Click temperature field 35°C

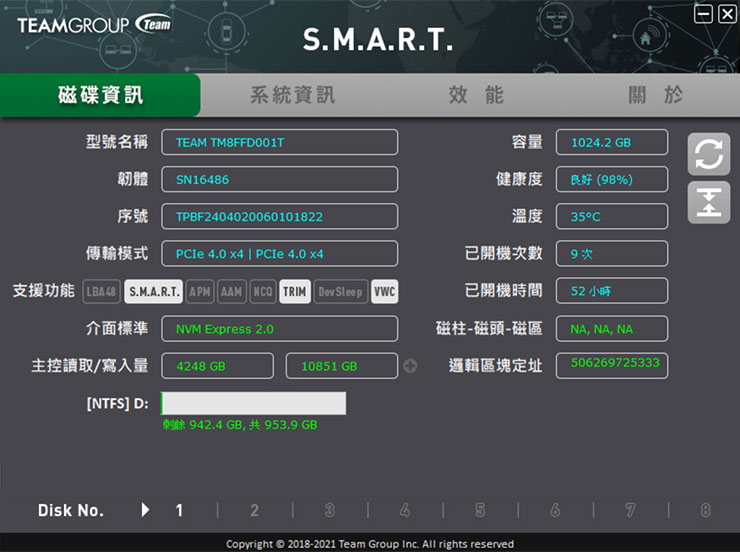(x=612, y=217)
